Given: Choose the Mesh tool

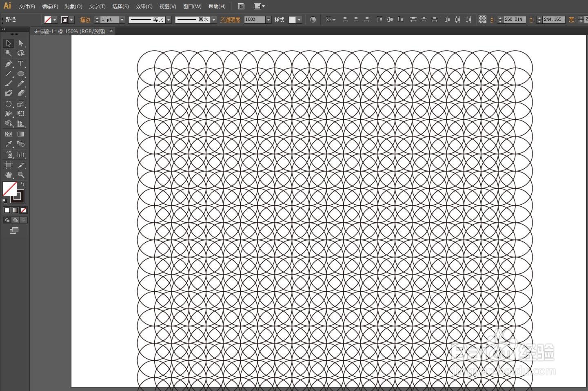Looking at the screenshot, I should [9, 134].
